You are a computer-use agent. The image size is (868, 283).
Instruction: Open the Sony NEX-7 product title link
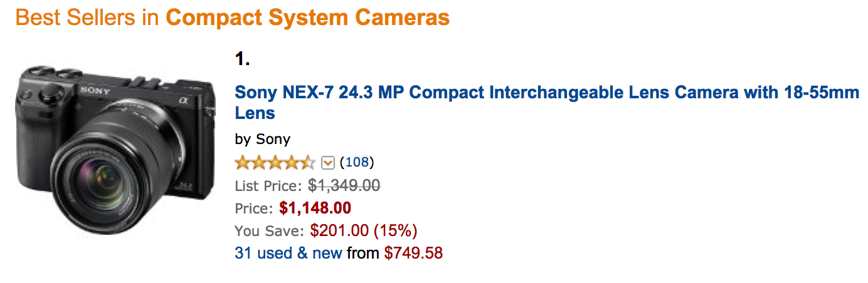pos(546,103)
